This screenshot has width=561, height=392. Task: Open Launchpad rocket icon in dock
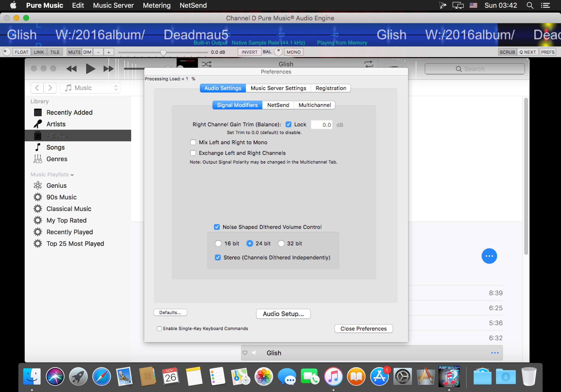point(78,376)
